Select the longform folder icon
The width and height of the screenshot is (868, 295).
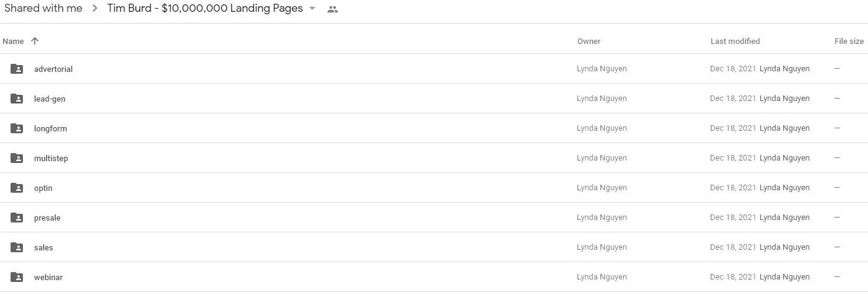coord(17,128)
